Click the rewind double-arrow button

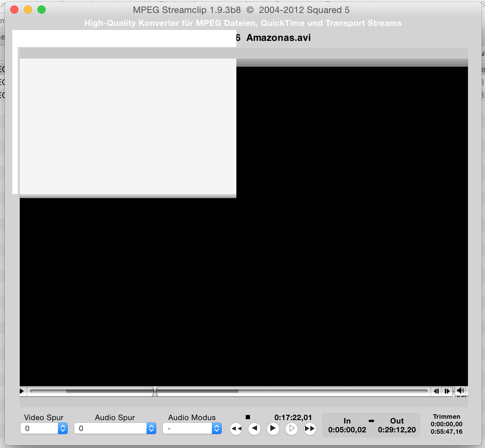pos(236,429)
